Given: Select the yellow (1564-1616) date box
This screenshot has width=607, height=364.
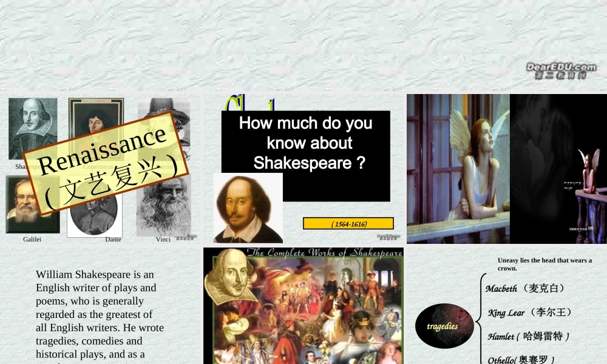Looking at the screenshot, I should (x=348, y=224).
